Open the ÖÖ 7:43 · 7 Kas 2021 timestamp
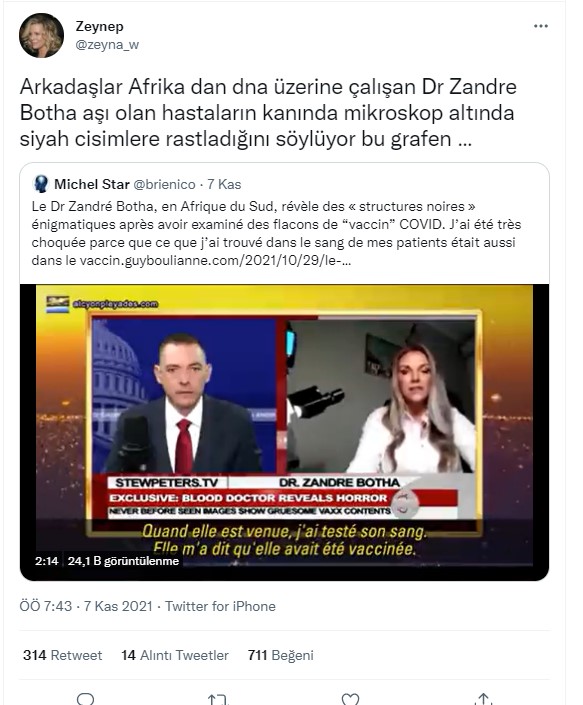The image size is (583, 705). [86, 606]
